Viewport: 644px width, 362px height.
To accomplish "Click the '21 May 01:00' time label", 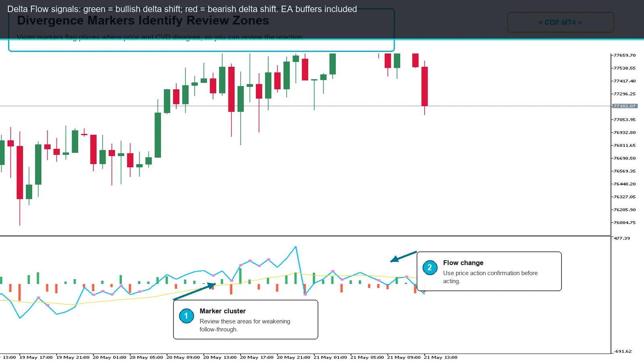I will (330, 357).
